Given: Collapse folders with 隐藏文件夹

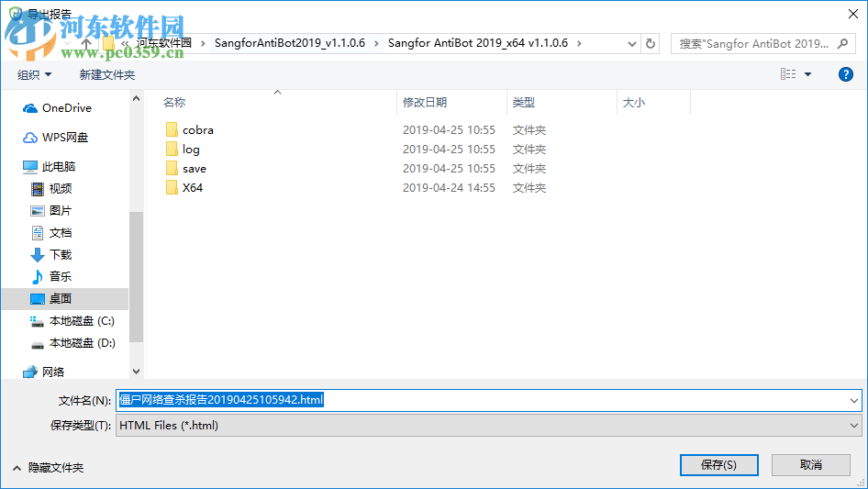Looking at the screenshot, I should [x=48, y=468].
